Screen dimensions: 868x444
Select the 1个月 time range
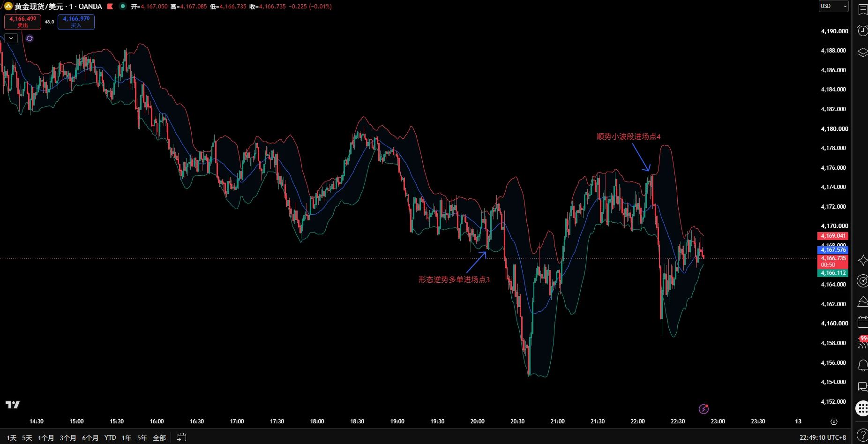46,437
